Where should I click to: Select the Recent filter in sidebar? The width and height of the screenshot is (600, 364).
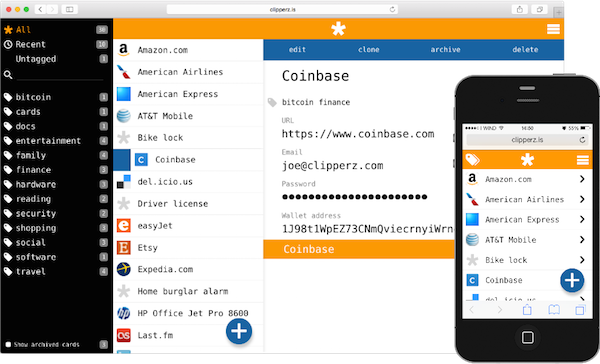56,44
